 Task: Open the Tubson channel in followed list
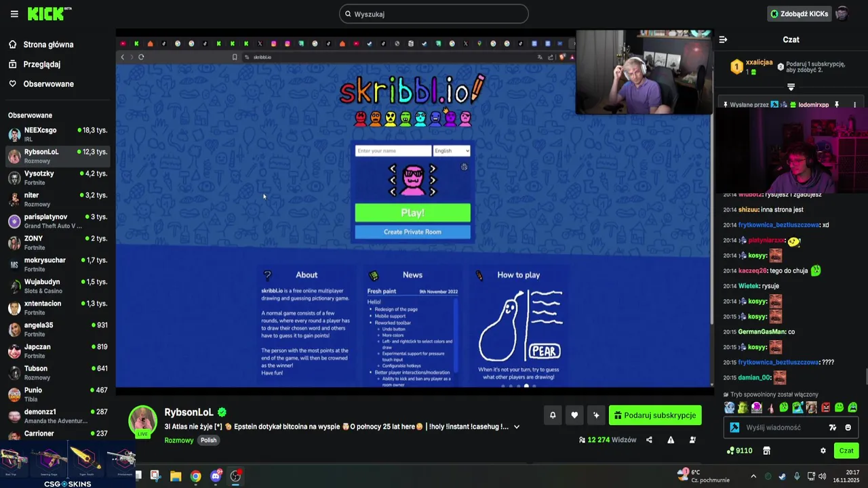(58, 373)
